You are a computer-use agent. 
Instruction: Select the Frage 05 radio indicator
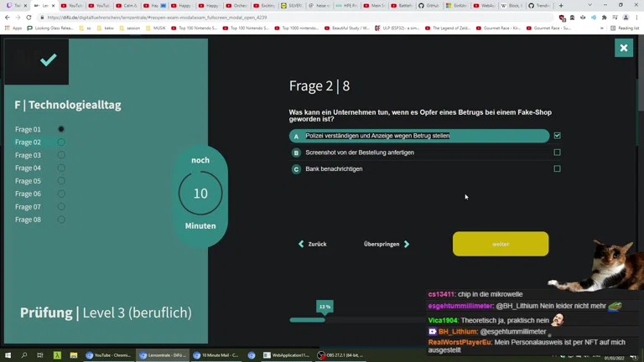click(61, 181)
